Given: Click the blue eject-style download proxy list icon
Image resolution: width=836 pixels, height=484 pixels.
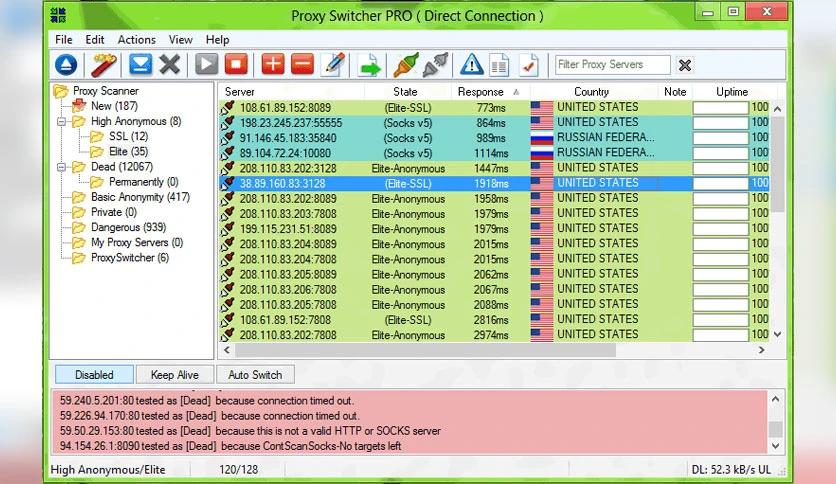Looking at the screenshot, I should coord(65,65).
